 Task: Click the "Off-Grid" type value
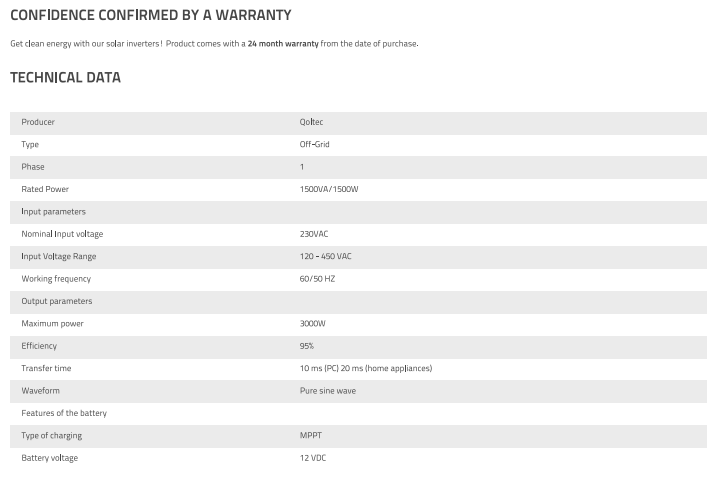coord(314,144)
